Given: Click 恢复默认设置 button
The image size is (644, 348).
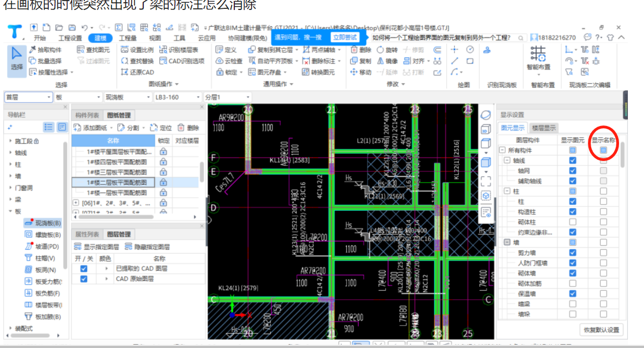Looking at the screenshot, I should (602, 330).
